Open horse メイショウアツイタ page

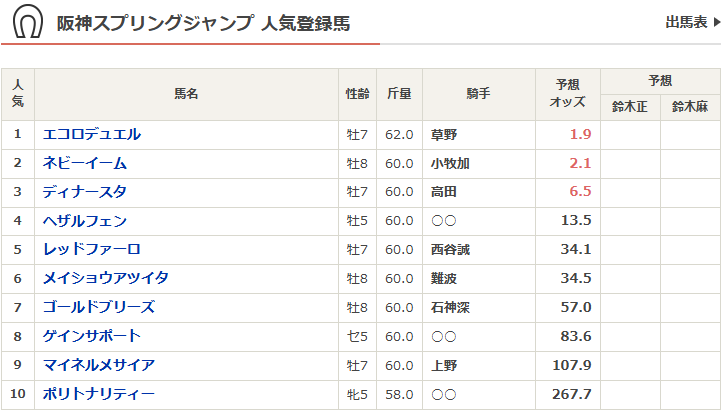point(106,279)
